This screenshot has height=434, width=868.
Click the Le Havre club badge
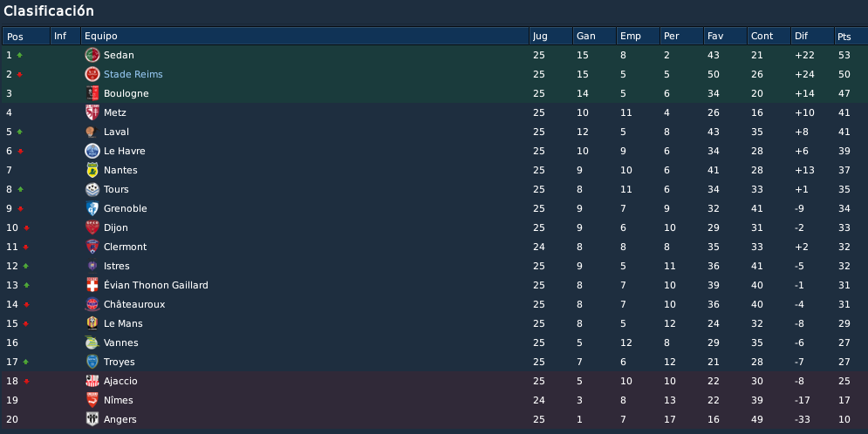(92, 151)
